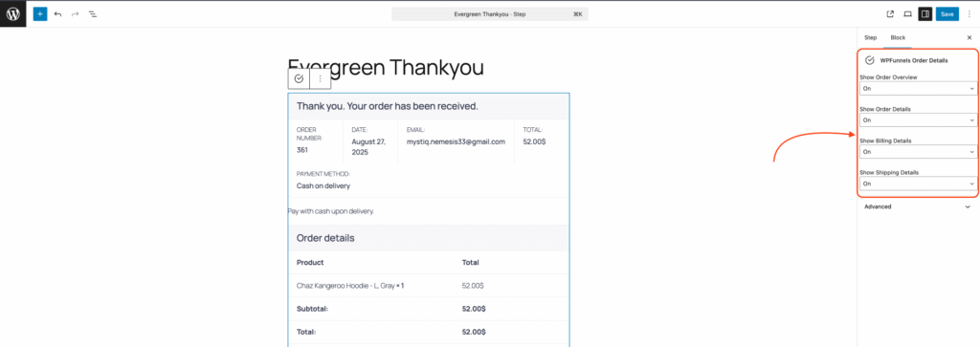980x347 pixels.
Task: Open Show Billing Details dropdown
Action: pos(918,152)
